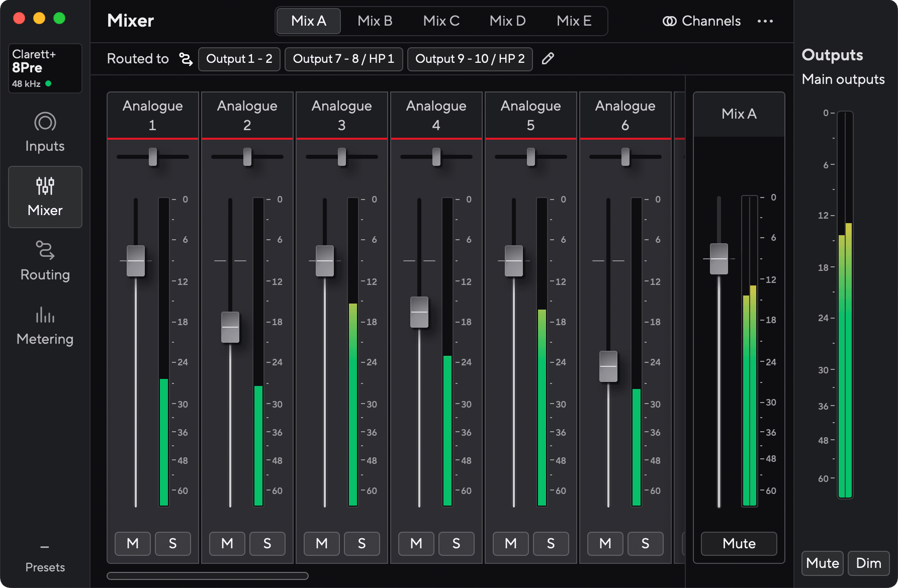
Task: Mute Analogue 2 channel
Action: (x=227, y=544)
